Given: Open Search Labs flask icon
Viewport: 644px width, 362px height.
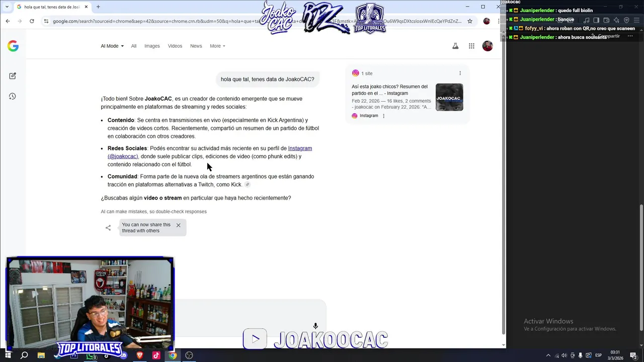Looking at the screenshot, I should 455,46.
